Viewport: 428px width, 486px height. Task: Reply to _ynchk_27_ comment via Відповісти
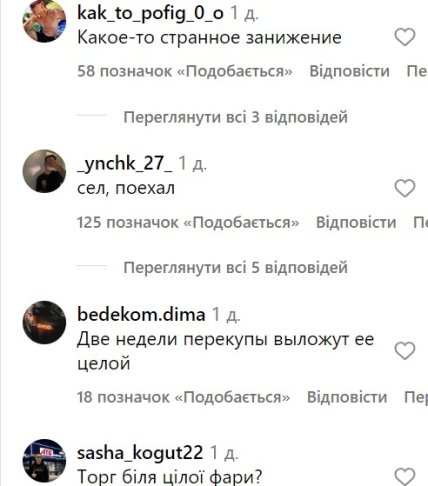click(356, 222)
